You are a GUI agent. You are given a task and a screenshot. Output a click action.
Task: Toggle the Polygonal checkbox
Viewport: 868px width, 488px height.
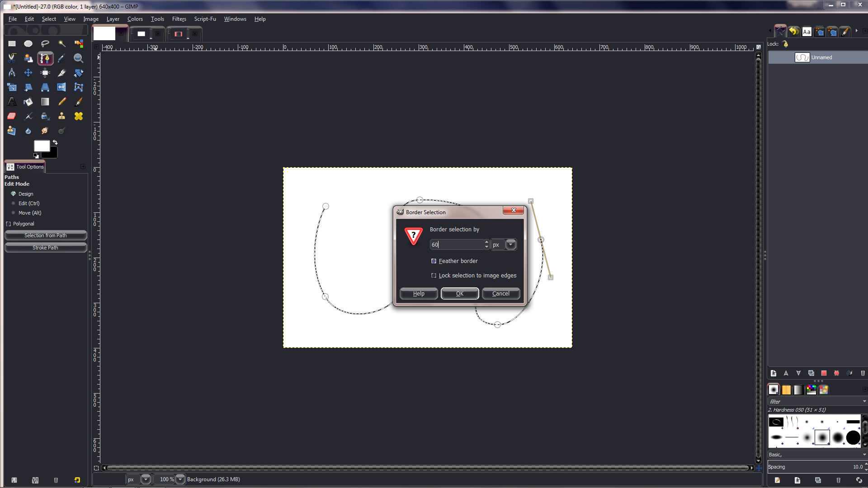point(8,224)
